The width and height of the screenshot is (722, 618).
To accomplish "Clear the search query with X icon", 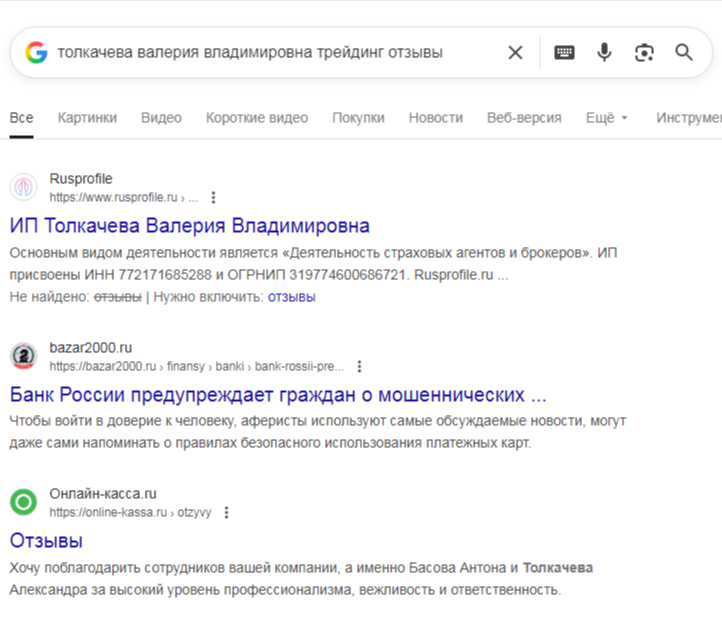I will [515, 52].
